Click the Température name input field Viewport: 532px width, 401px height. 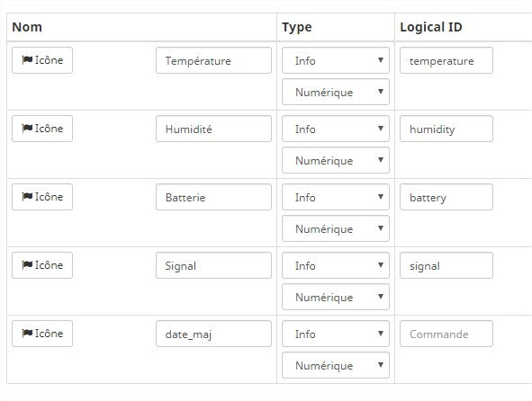point(213,60)
